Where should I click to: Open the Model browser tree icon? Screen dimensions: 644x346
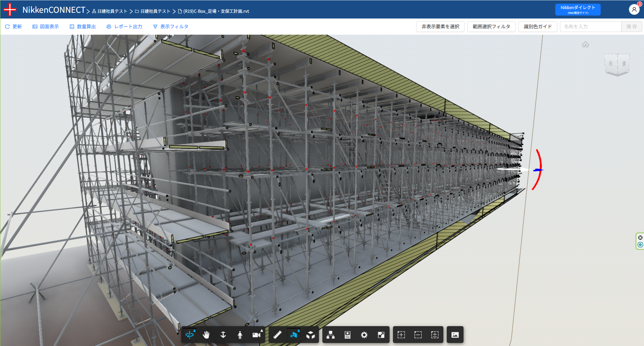[x=330, y=335]
